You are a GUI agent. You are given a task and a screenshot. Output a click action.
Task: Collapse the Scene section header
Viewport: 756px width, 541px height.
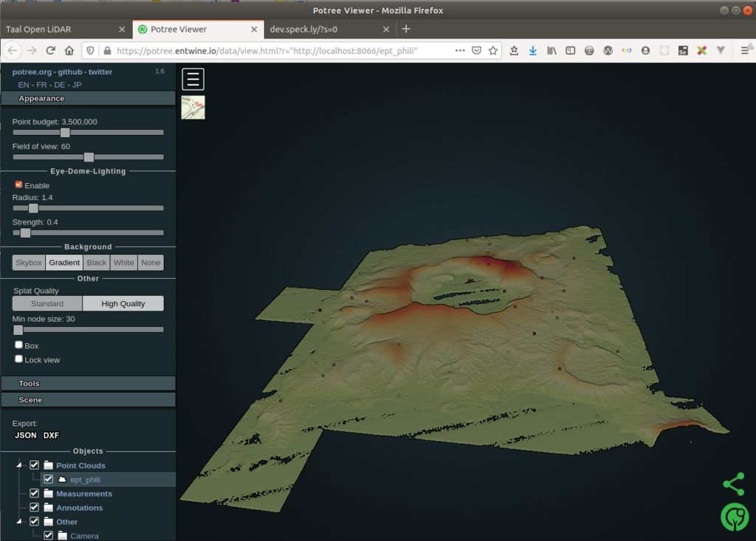[x=89, y=400]
